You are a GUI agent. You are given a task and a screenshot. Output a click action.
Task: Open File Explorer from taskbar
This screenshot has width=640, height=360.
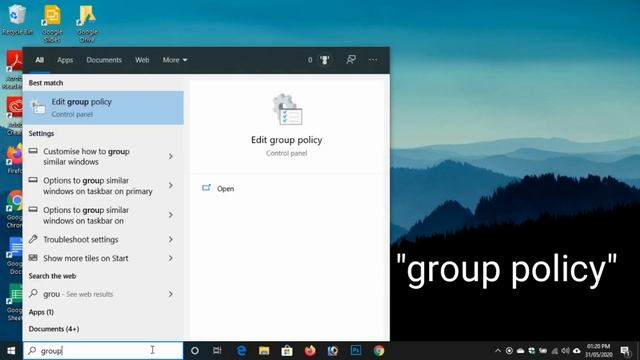264,351
